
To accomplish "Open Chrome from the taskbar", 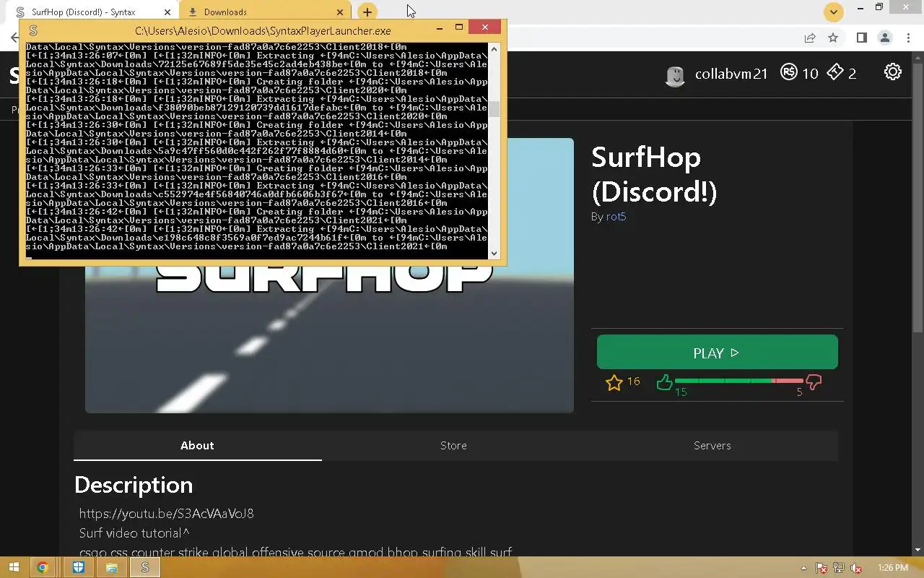I will [x=43, y=568].
